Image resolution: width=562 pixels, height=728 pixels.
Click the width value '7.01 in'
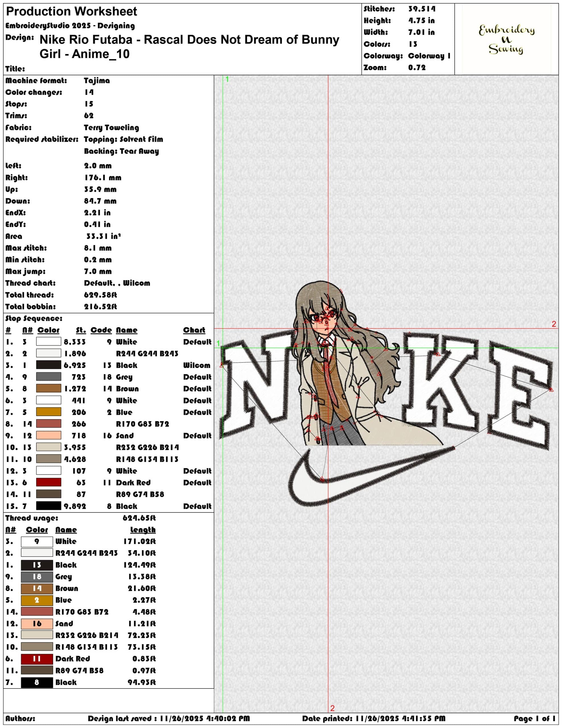coord(421,32)
